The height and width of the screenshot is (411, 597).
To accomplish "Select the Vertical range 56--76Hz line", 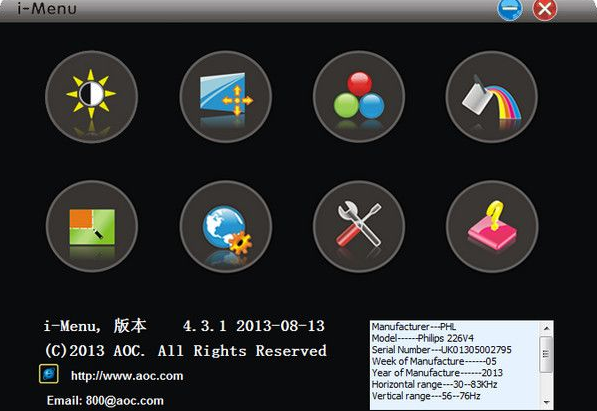I will point(426,396).
